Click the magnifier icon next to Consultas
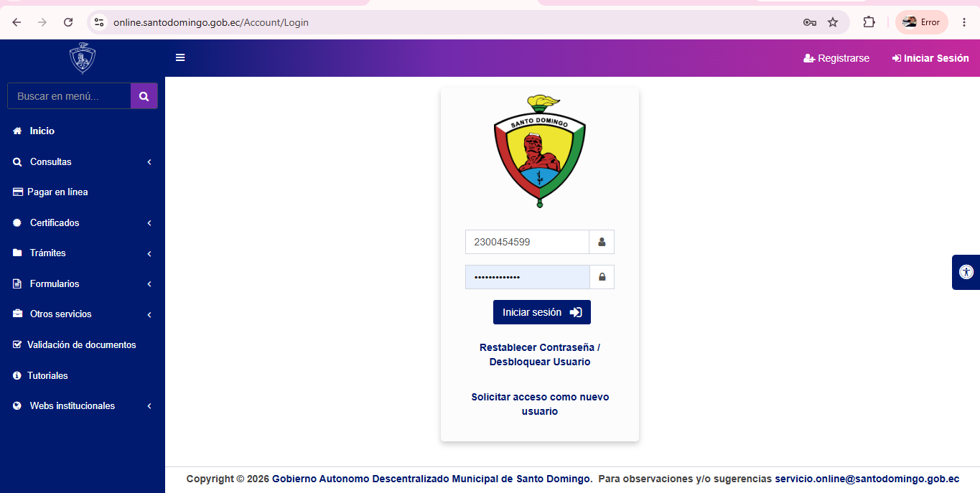The height and width of the screenshot is (493, 980). [x=18, y=161]
